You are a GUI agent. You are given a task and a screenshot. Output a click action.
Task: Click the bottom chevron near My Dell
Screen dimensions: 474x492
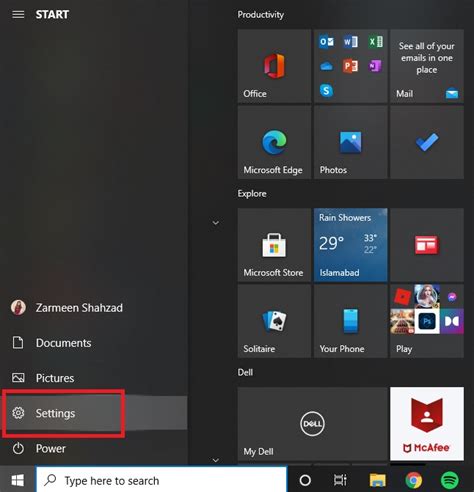click(216, 460)
